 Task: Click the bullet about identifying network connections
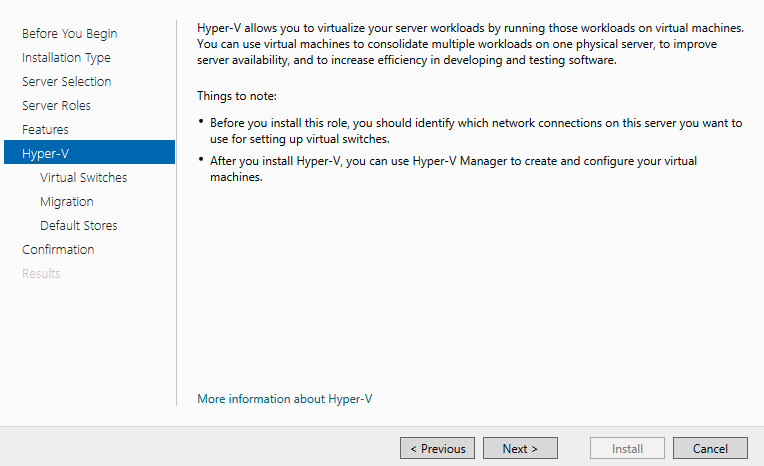point(476,131)
